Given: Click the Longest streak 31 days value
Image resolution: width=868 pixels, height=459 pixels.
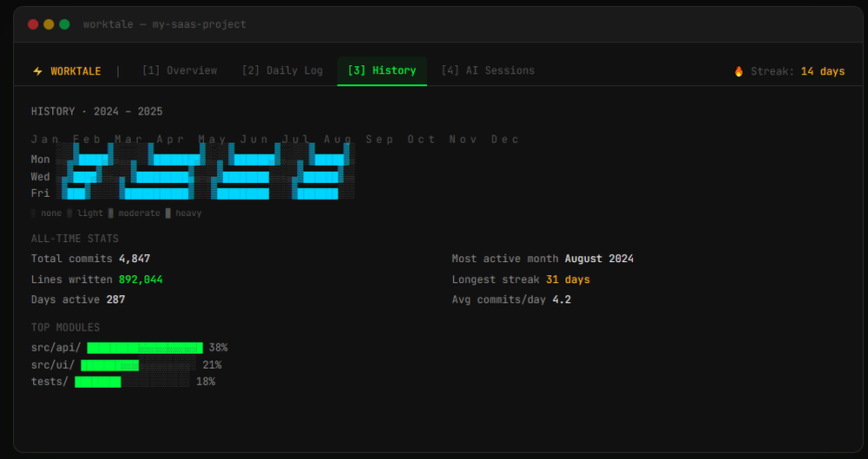Looking at the screenshot, I should (x=568, y=279).
